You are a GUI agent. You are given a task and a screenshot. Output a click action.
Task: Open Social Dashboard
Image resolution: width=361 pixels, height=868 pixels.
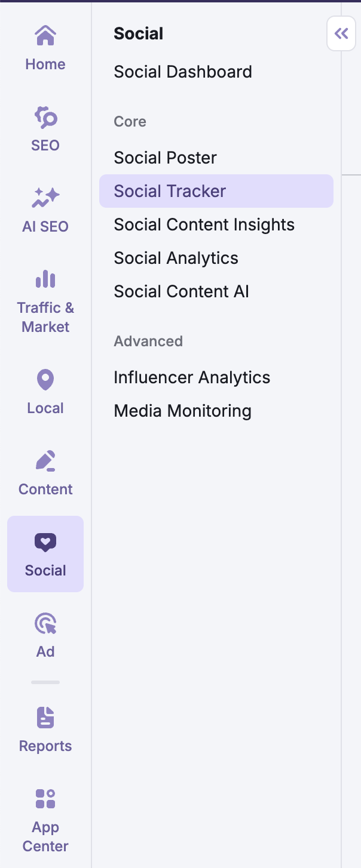tap(183, 72)
